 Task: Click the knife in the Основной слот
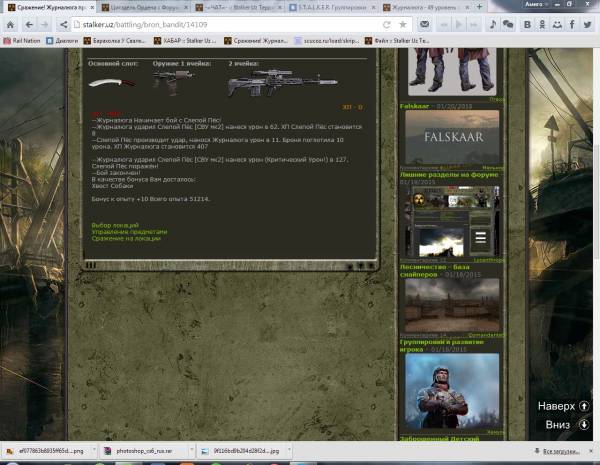112,83
